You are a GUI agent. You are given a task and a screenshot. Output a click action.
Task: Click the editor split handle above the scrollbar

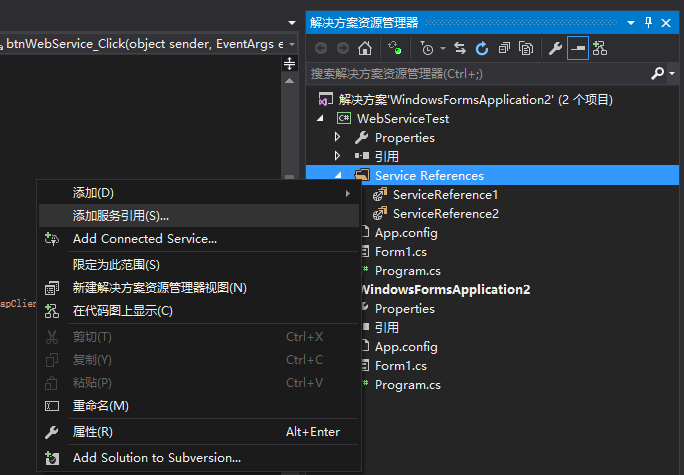tap(289, 64)
